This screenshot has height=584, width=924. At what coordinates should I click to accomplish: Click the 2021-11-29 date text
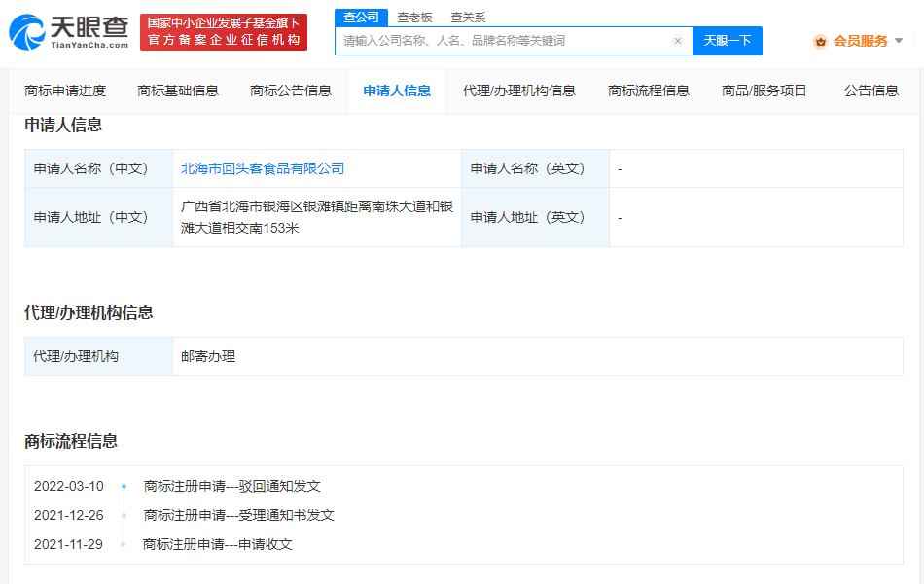pyautogui.click(x=68, y=544)
